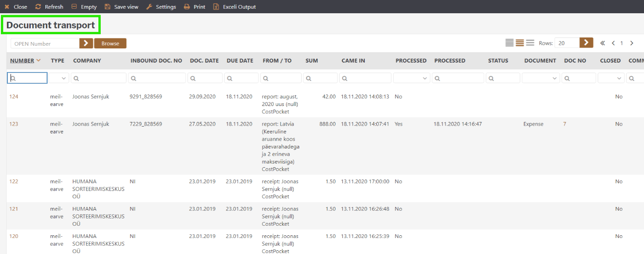The width and height of the screenshot is (644, 254).
Task: Click the DOC. DATE column header
Action: pyautogui.click(x=204, y=60)
